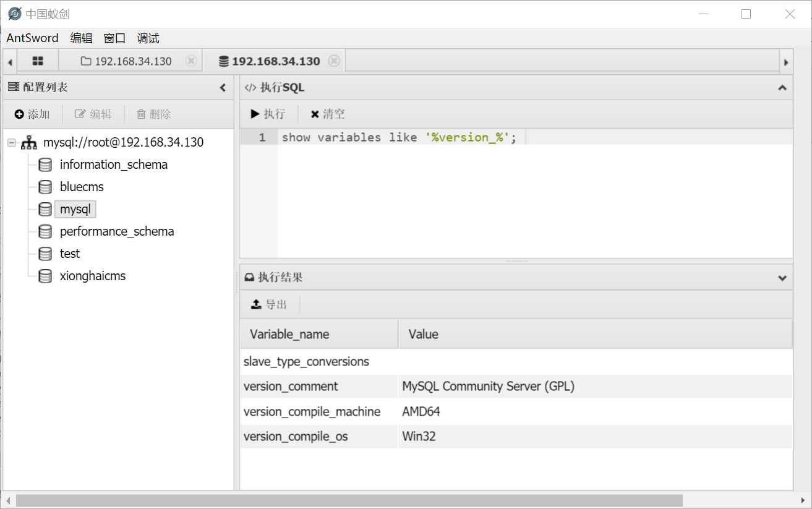
Task: Select slave_type_conversions row
Action: 516,362
